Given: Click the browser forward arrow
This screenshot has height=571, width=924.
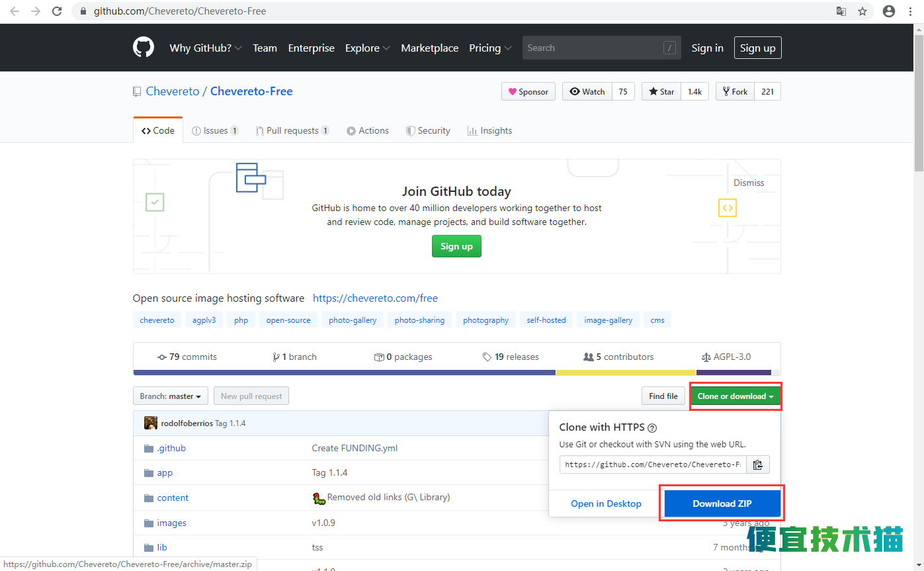Looking at the screenshot, I should click(x=36, y=11).
